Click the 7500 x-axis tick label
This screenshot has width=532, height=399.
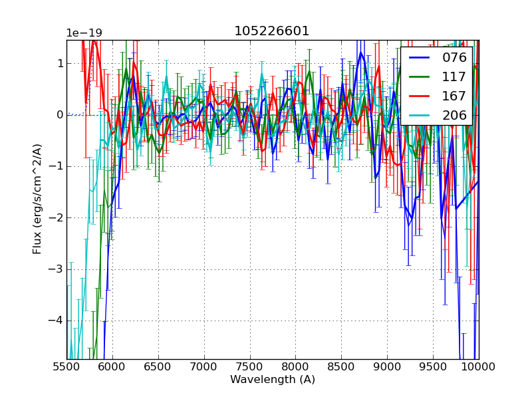pos(250,367)
